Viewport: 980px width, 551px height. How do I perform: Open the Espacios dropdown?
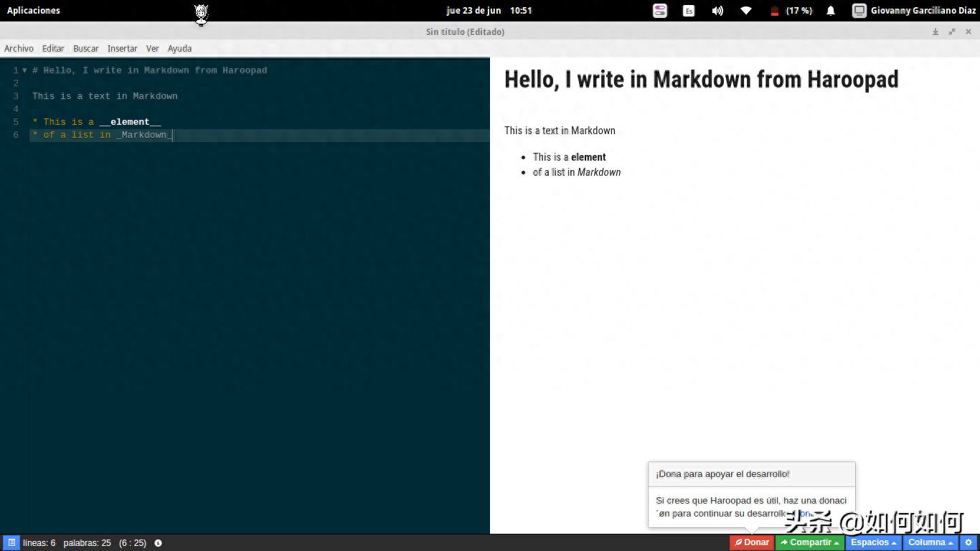coord(874,543)
